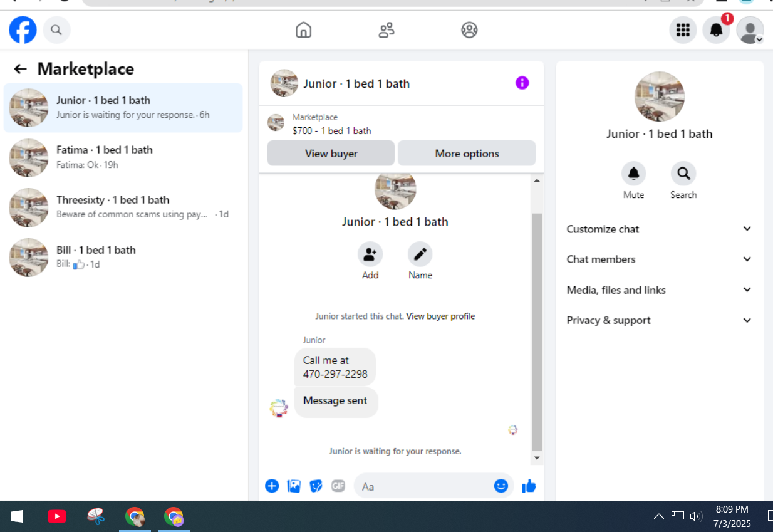Open View buyer profile link
Image resolution: width=773 pixels, height=532 pixels.
tap(440, 316)
